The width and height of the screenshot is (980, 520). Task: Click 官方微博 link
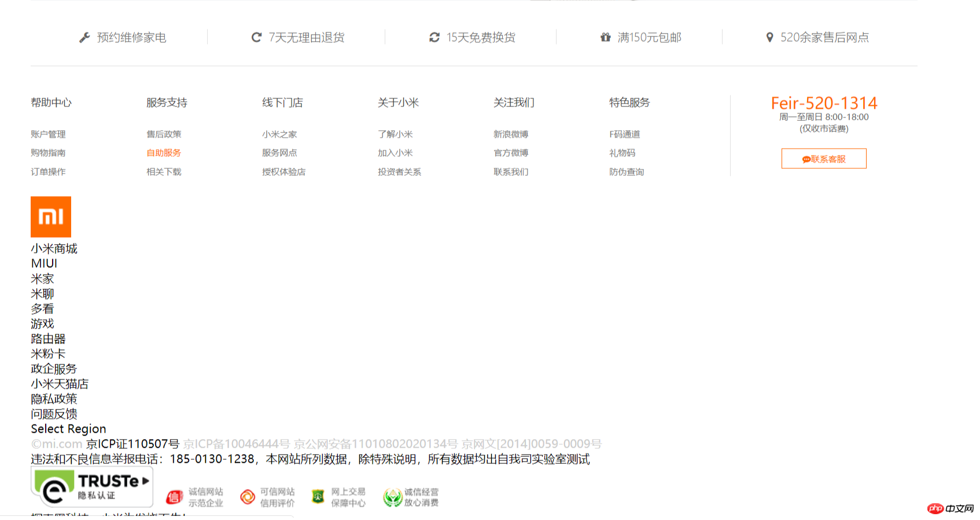point(511,153)
